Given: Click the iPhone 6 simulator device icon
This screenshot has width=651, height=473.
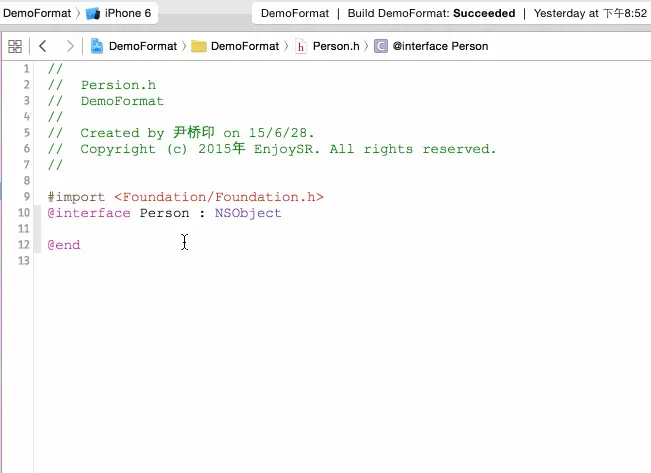Looking at the screenshot, I should coord(93,14).
